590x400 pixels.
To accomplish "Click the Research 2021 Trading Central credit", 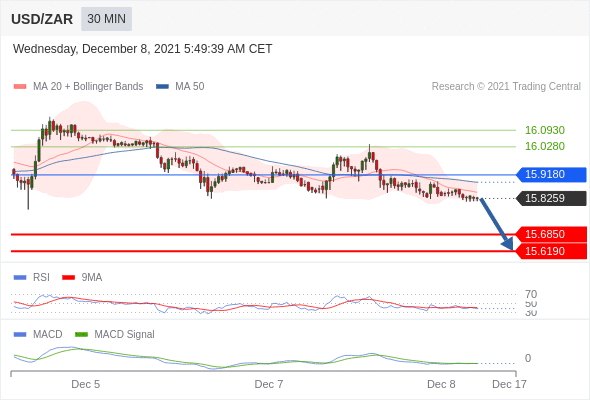I will pyautogui.click(x=506, y=86).
